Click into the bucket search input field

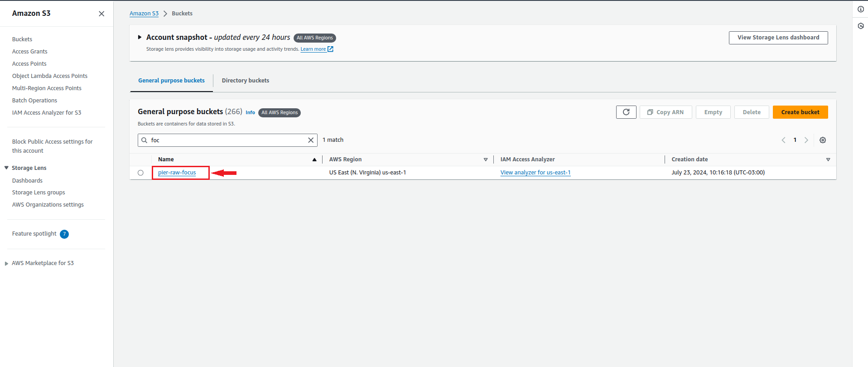(227, 140)
